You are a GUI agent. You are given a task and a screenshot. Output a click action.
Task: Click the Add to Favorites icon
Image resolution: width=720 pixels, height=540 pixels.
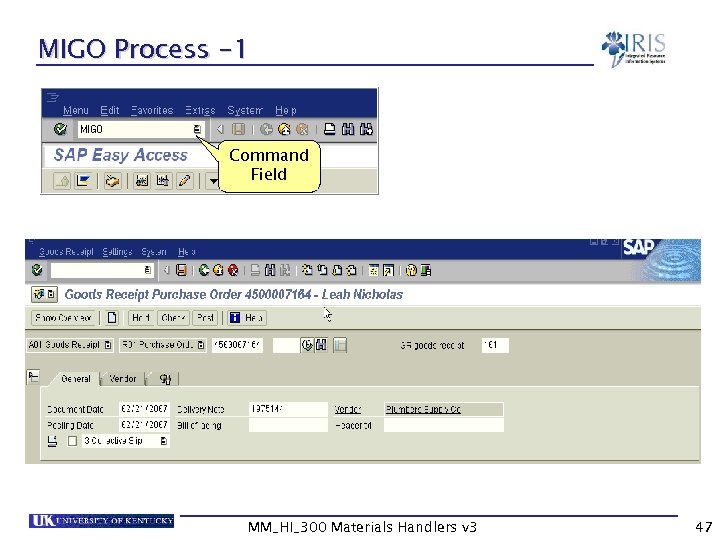142,181
